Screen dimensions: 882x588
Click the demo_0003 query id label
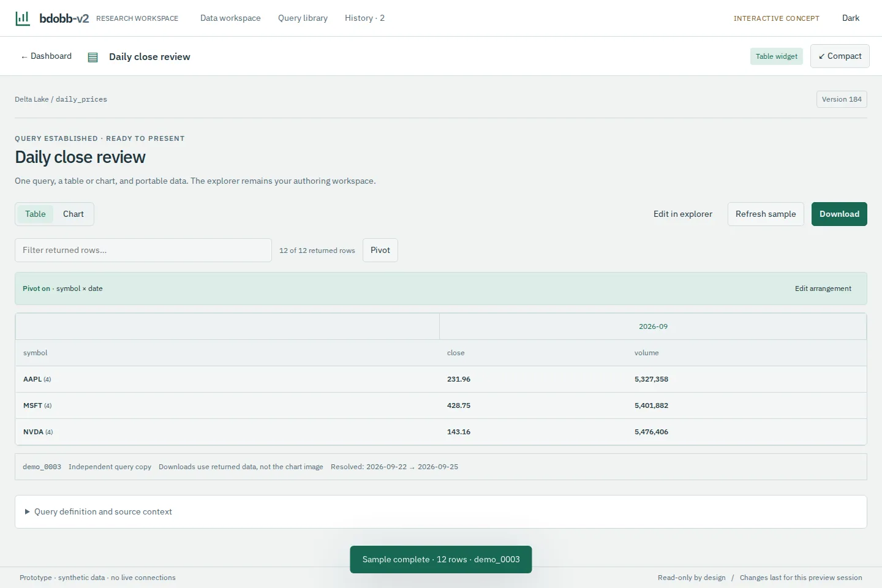tap(42, 467)
